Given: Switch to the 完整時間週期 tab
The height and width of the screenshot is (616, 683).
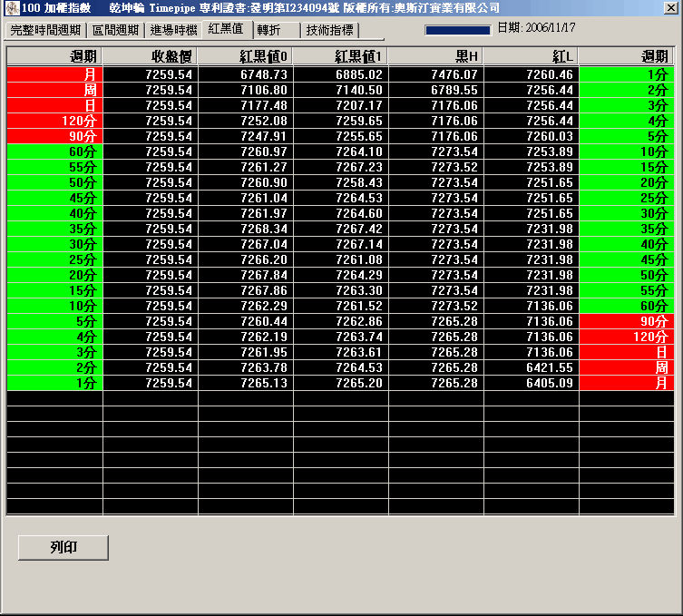Looking at the screenshot, I should pos(45,30).
